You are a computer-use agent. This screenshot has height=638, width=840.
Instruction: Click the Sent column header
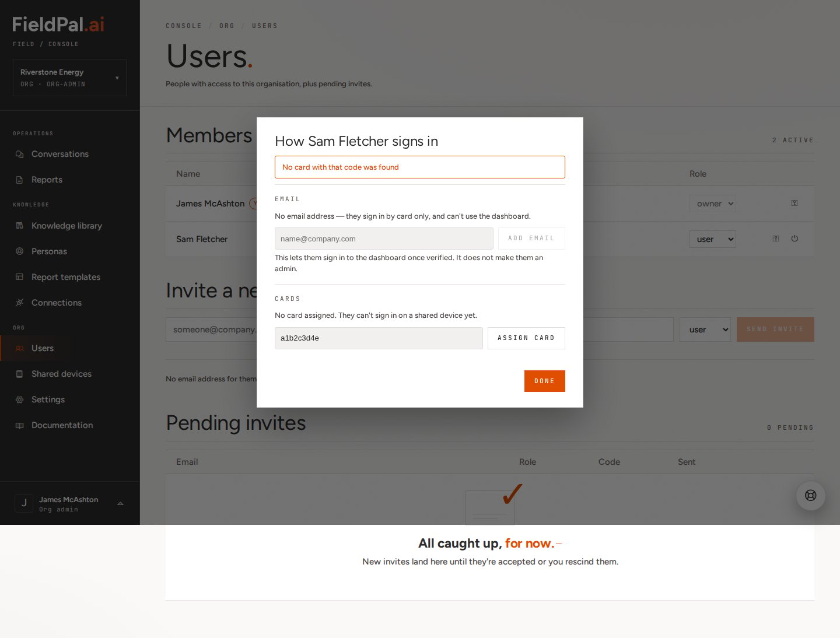[x=687, y=462]
